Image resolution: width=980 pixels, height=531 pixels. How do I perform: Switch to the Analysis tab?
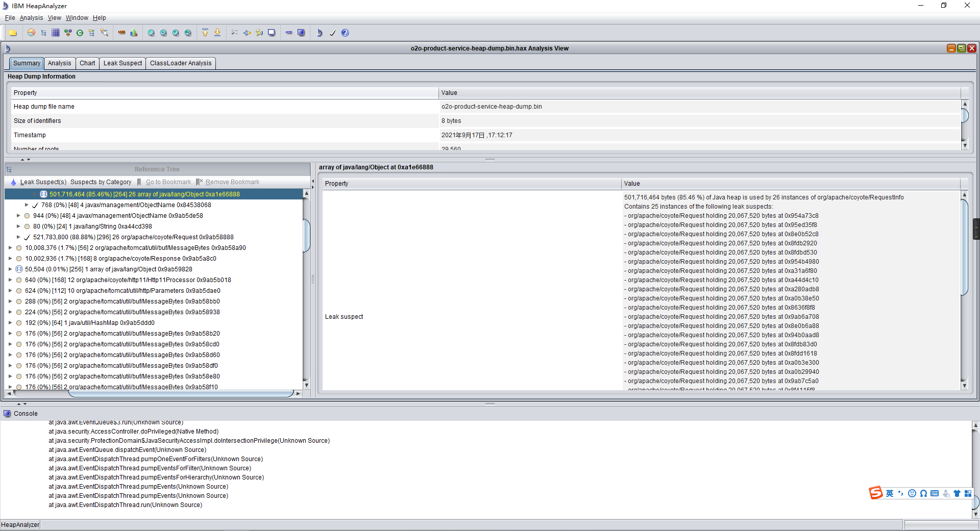click(59, 63)
